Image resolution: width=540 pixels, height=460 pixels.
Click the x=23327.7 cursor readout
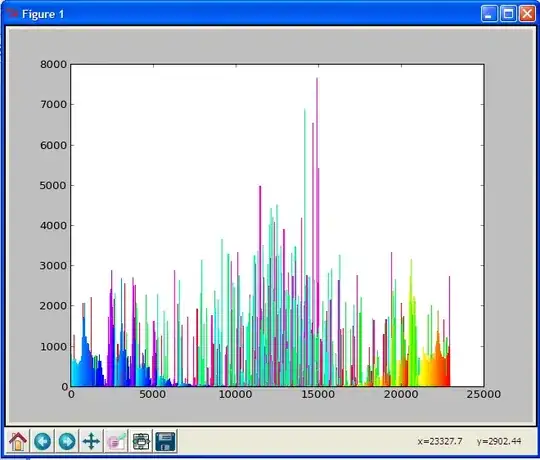coord(440,441)
